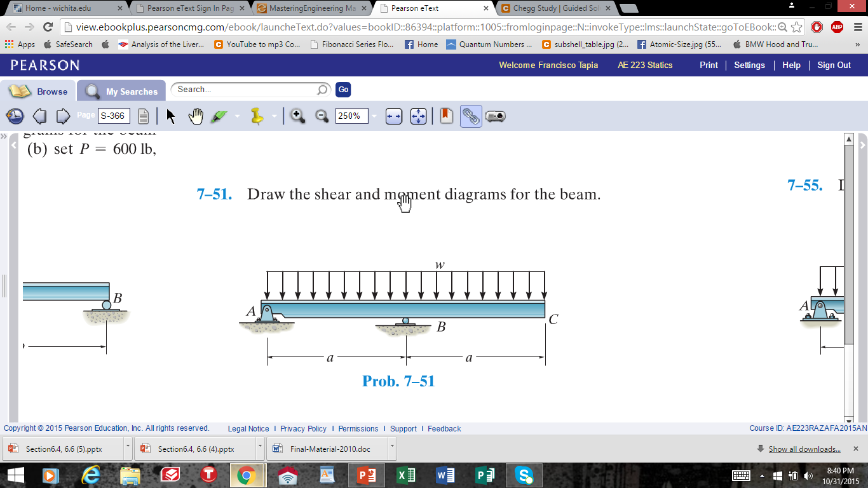Toggle the chain links icon
The height and width of the screenshot is (488, 868).
(471, 116)
